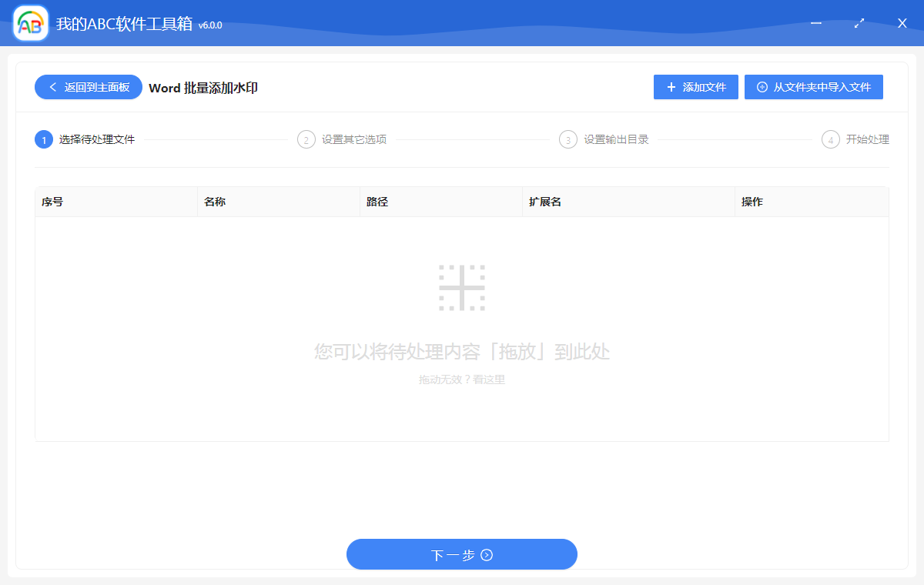This screenshot has width=924, height=585.
Task: Click the circled arrow icon inside 下一步 button
Action: [x=487, y=554]
